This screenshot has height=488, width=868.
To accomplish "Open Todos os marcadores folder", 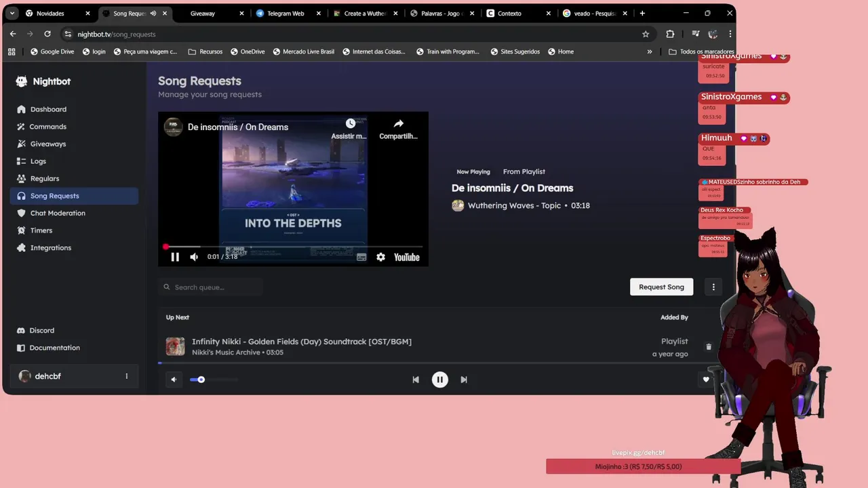I will pos(701,52).
